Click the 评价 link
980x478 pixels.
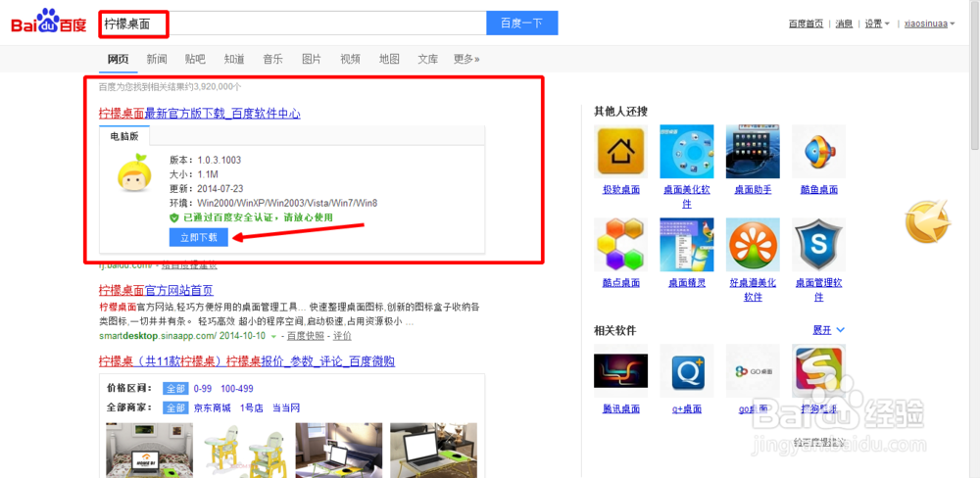(342, 336)
